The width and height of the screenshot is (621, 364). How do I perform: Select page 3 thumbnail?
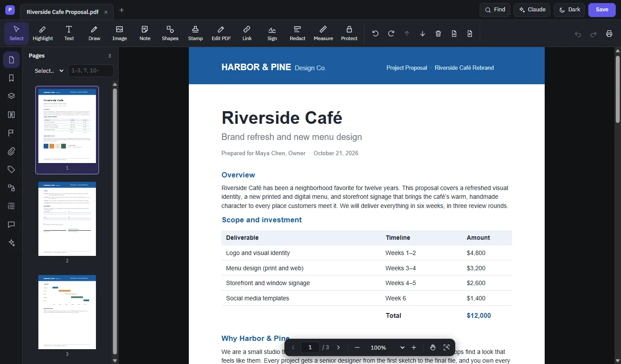(x=67, y=312)
